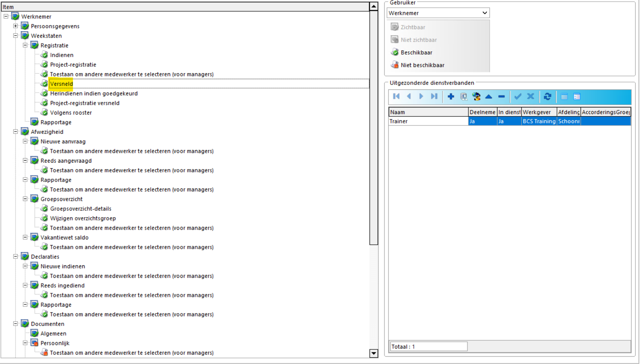Collapse the Weekstaten node
This screenshot has width=640, height=364.
tap(15, 36)
